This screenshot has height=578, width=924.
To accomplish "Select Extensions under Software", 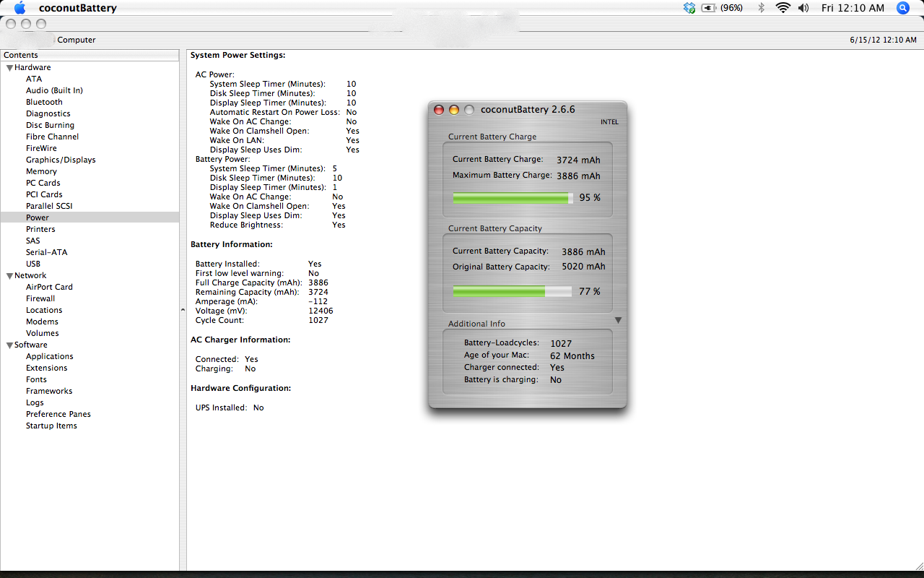I will point(47,368).
